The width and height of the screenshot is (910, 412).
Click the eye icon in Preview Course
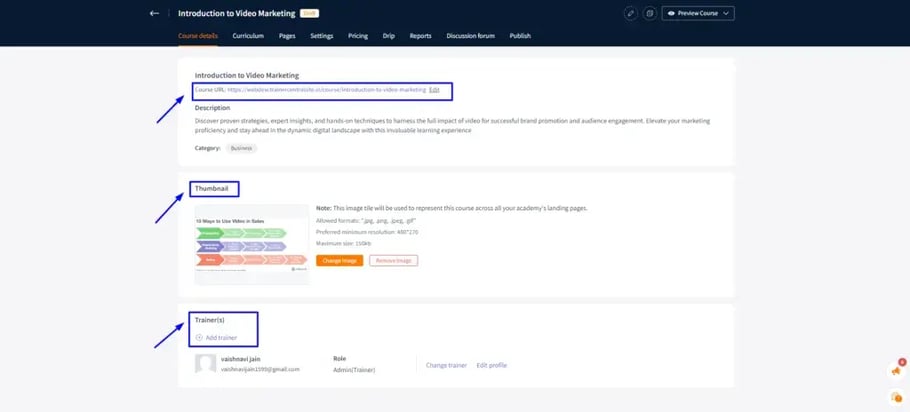[671, 13]
